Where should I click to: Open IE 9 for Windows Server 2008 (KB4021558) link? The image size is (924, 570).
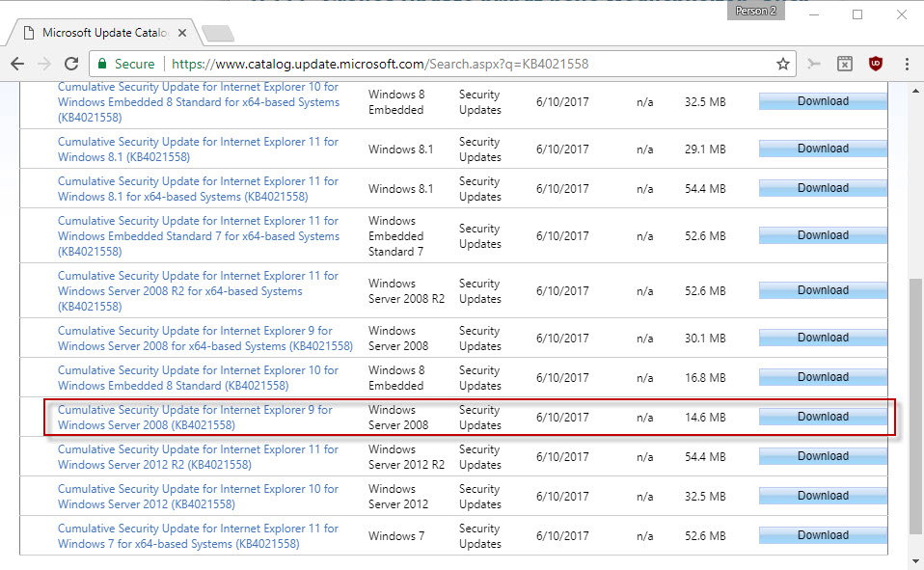195,418
